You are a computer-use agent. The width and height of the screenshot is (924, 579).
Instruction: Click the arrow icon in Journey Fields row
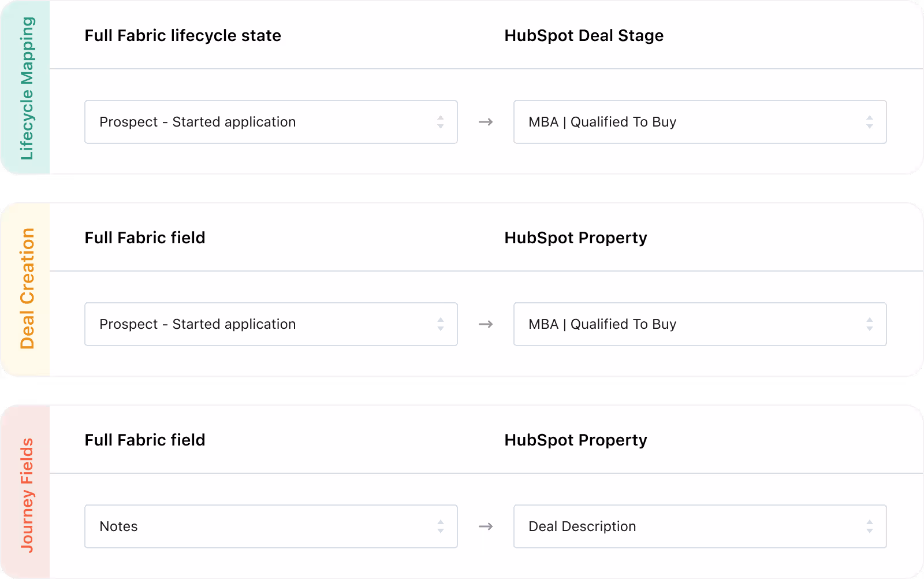(486, 526)
